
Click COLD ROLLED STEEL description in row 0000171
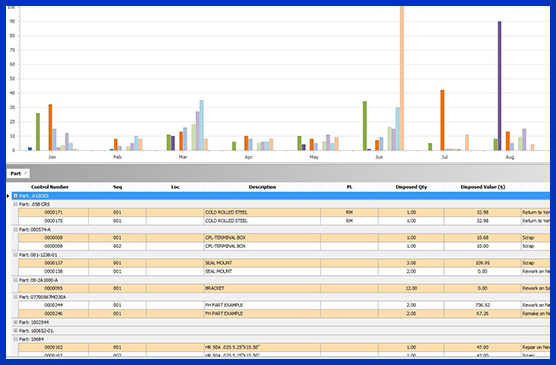click(262, 212)
